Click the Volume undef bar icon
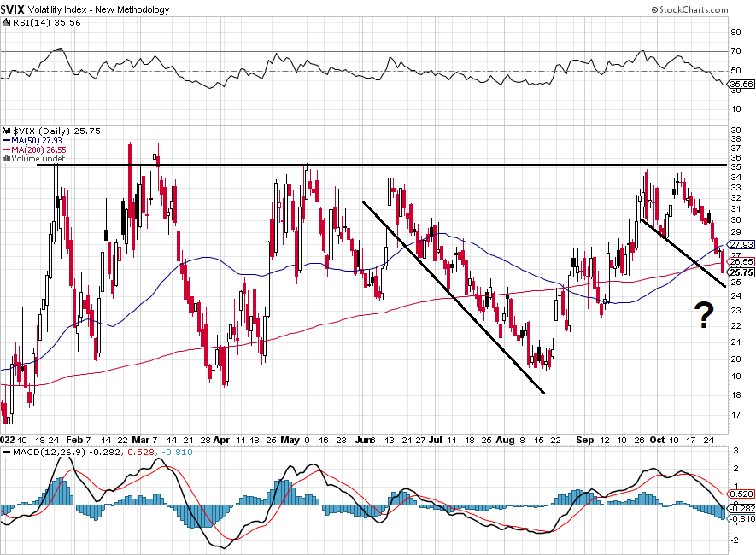 7,159
